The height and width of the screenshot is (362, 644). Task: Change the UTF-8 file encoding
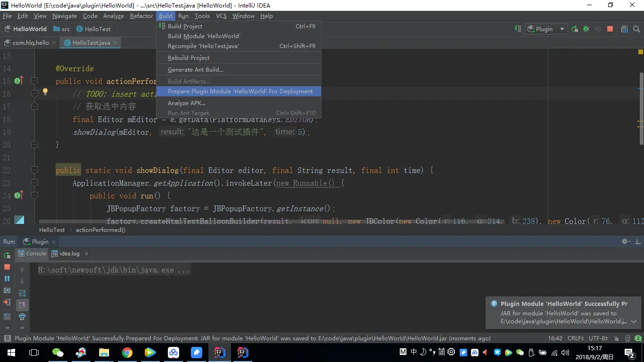click(598, 338)
